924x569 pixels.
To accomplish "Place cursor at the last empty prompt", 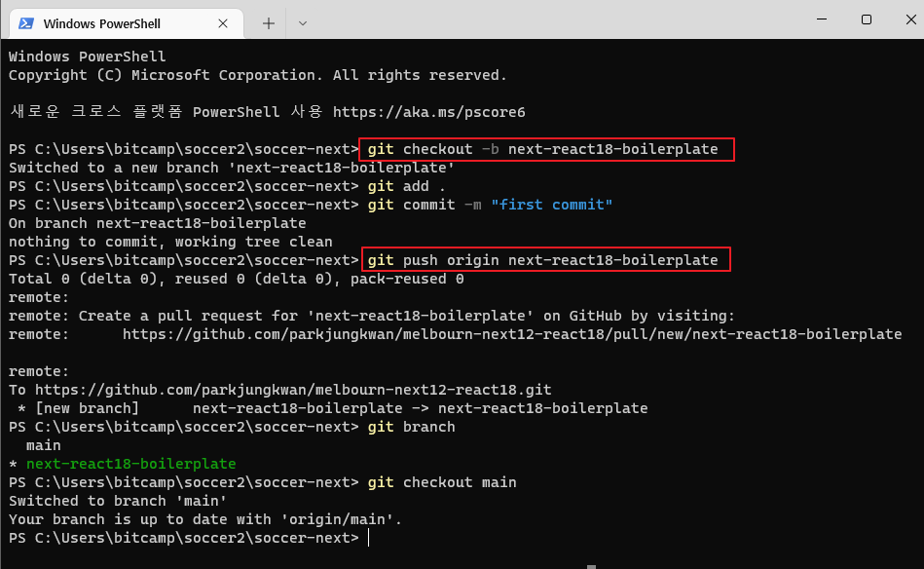I will [x=369, y=538].
